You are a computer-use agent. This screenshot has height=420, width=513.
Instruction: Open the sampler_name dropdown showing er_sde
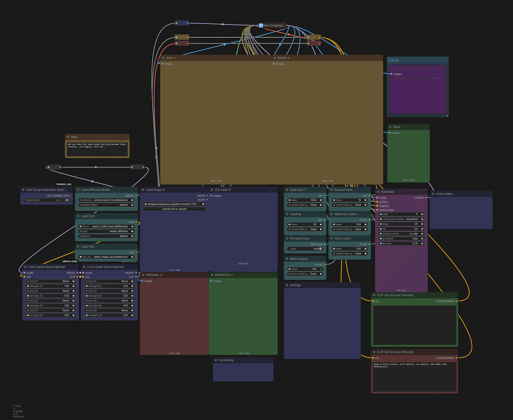[x=401, y=234]
